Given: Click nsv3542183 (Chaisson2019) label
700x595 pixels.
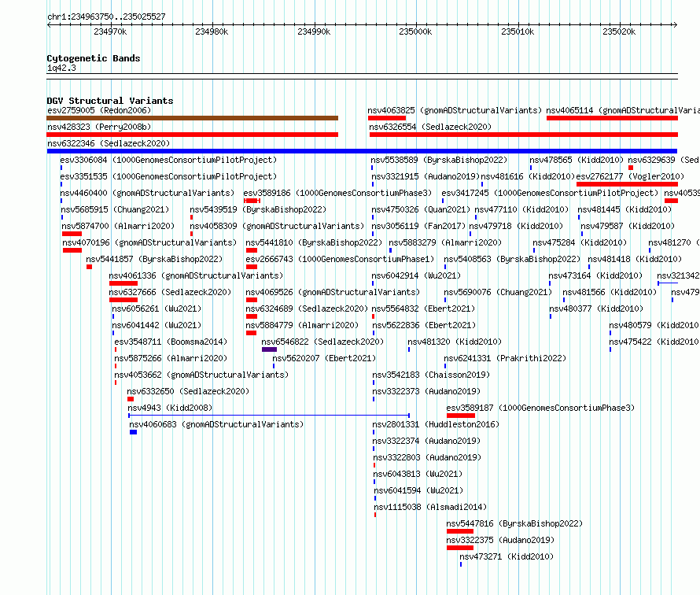Looking at the screenshot, I should [431, 375].
